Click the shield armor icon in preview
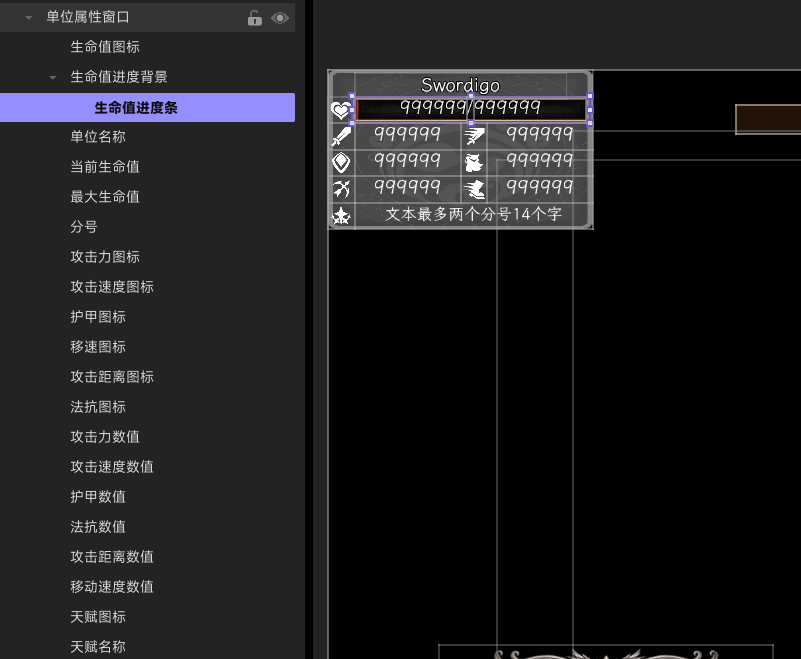Image resolution: width=801 pixels, height=659 pixels. point(341,162)
